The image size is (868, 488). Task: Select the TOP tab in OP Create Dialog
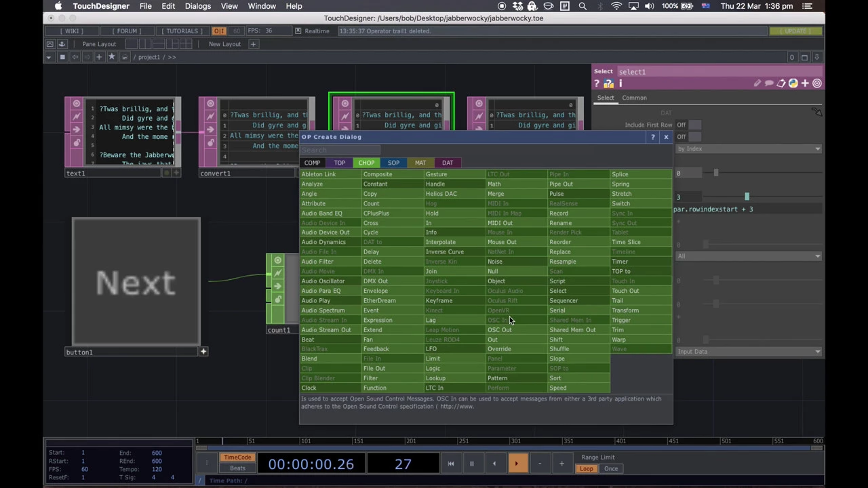[339, 163]
